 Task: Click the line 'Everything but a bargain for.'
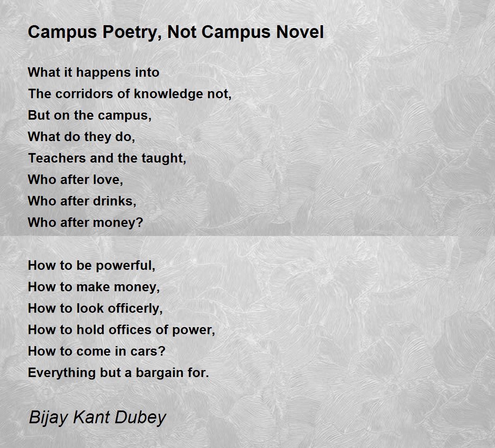[118, 373]
